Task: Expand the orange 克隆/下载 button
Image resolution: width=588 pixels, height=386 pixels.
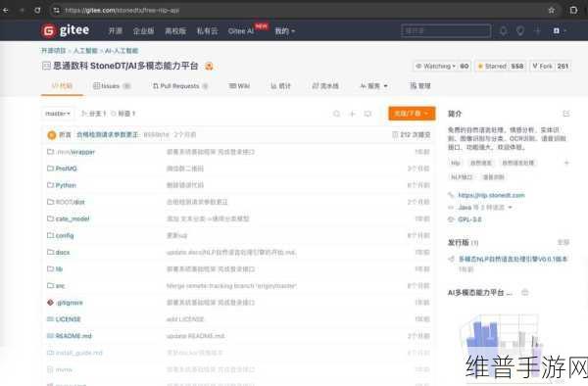Action: click(x=412, y=114)
